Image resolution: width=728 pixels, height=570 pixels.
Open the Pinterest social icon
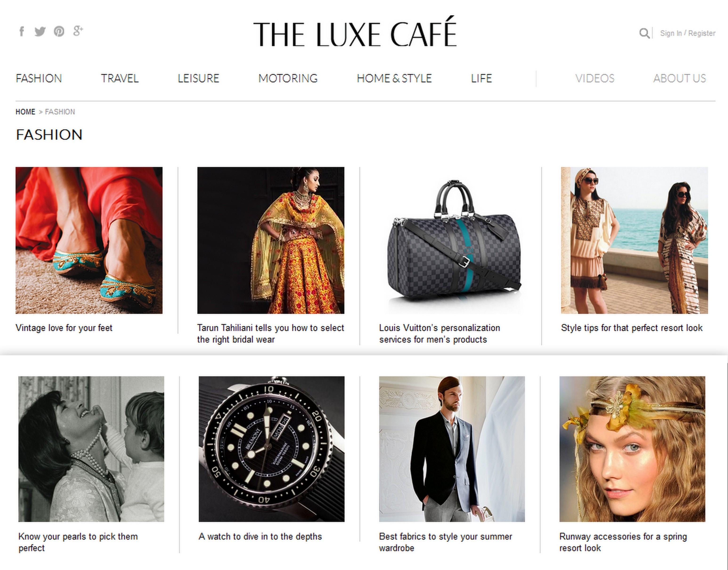click(59, 31)
